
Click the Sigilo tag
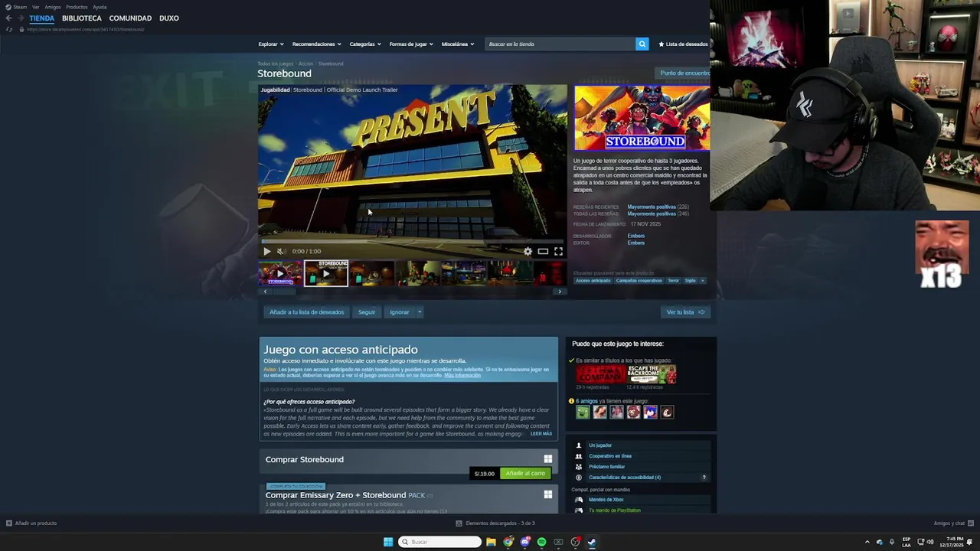click(x=690, y=281)
